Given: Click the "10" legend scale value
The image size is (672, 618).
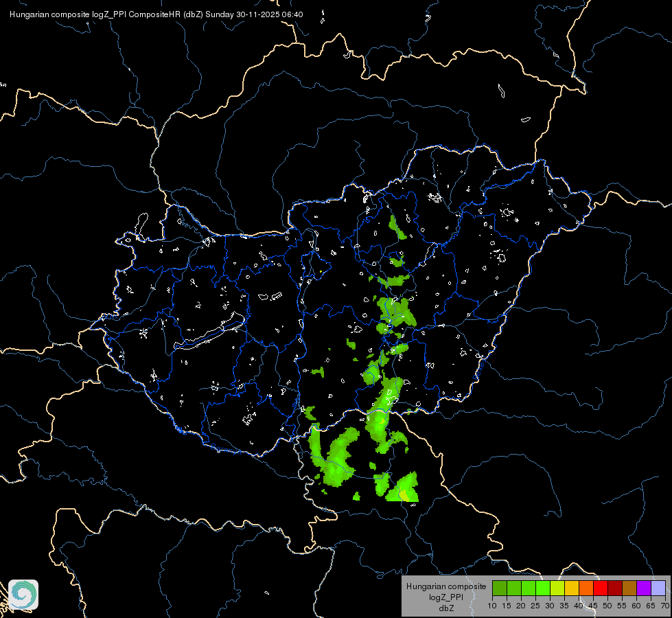Looking at the screenshot, I should coord(492,606).
